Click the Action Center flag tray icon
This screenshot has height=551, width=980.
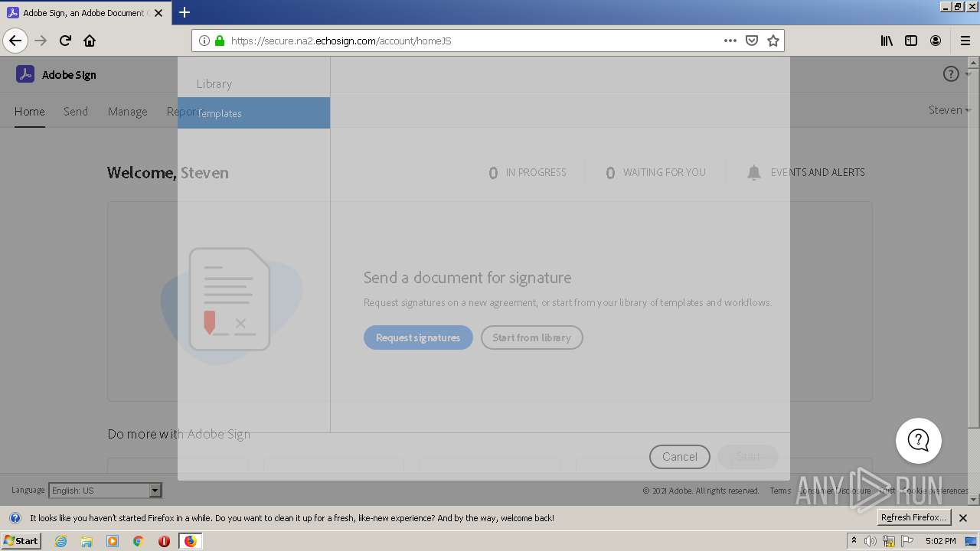[907, 541]
